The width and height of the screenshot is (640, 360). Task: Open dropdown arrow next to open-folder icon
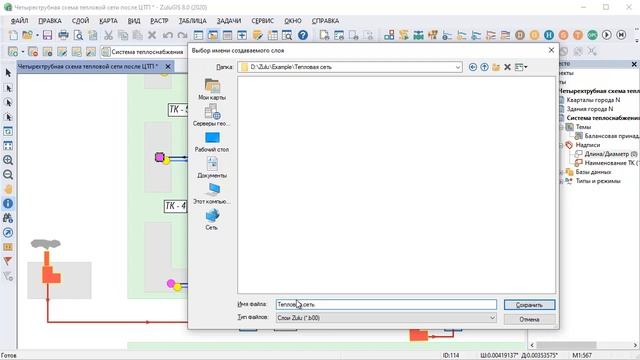(x=37, y=36)
